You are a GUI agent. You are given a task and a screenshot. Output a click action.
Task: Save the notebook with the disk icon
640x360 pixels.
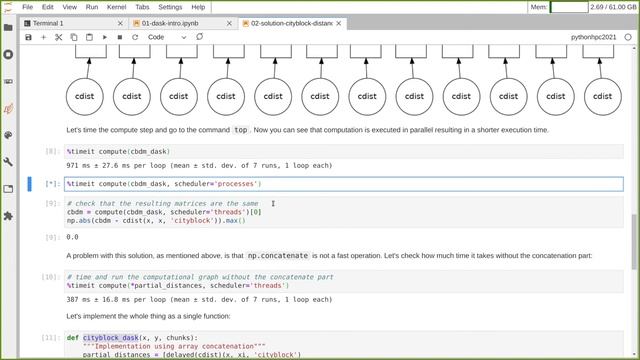(x=28, y=37)
